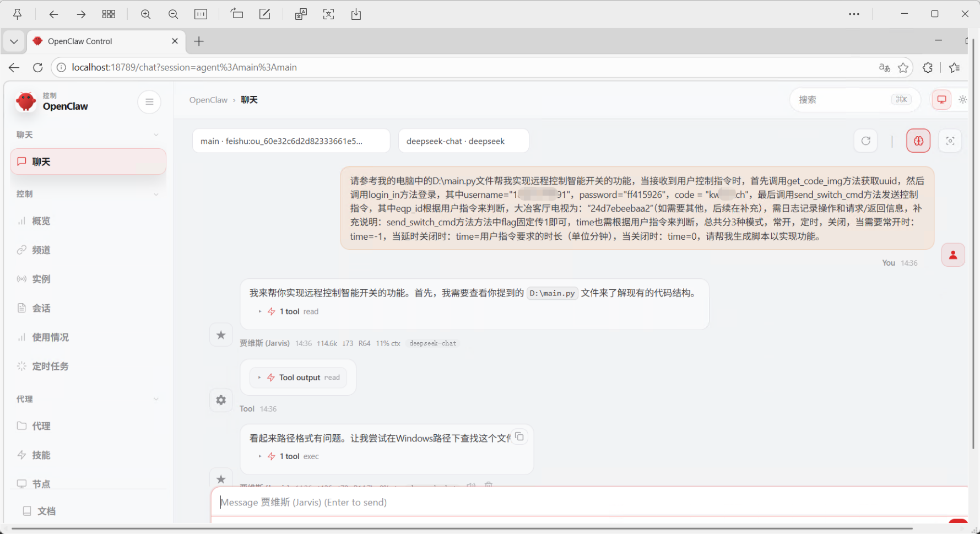Expand the "Tool output read" card
The image size is (980, 534).
point(299,377)
